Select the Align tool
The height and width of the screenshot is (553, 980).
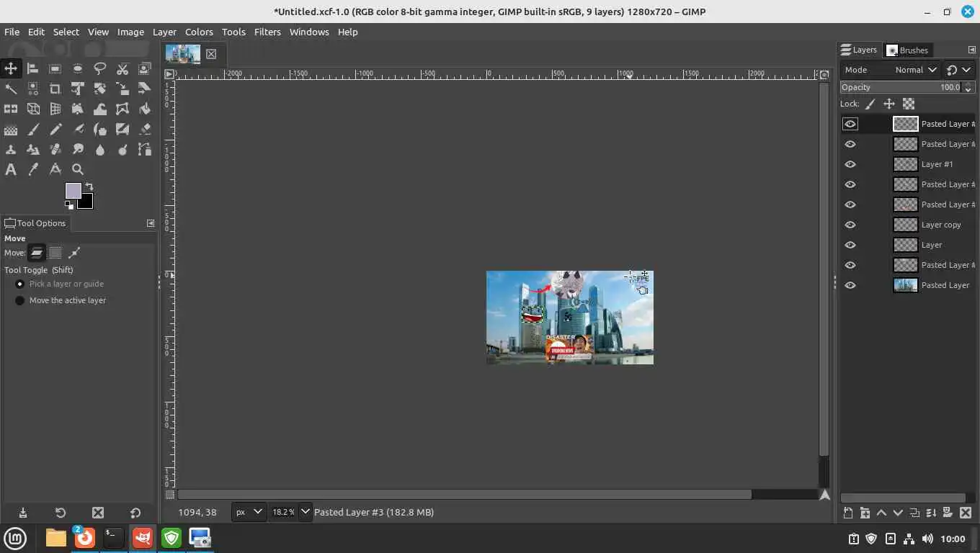tap(32, 68)
